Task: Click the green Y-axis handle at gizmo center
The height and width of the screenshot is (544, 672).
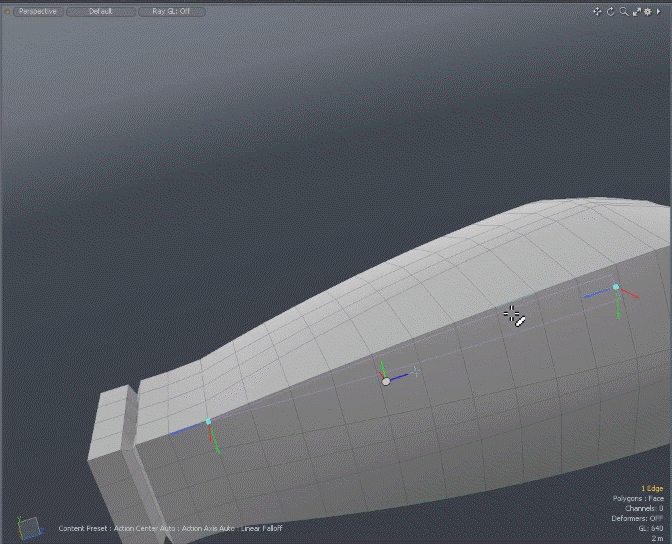Action: (x=382, y=368)
